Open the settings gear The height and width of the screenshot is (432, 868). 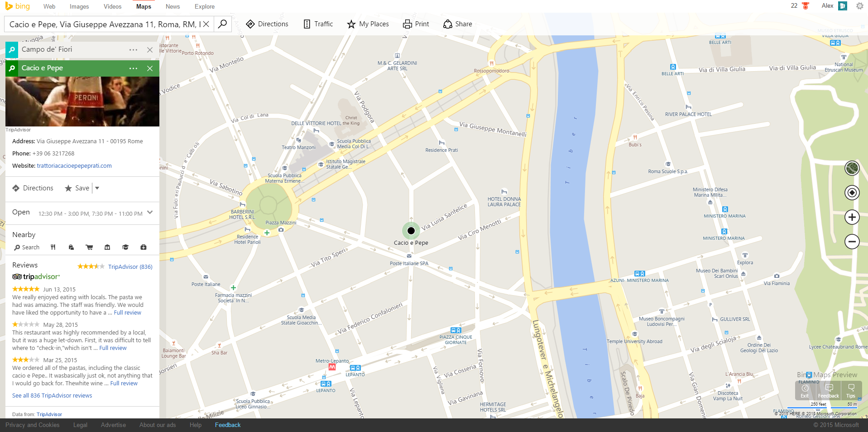(860, 6)
